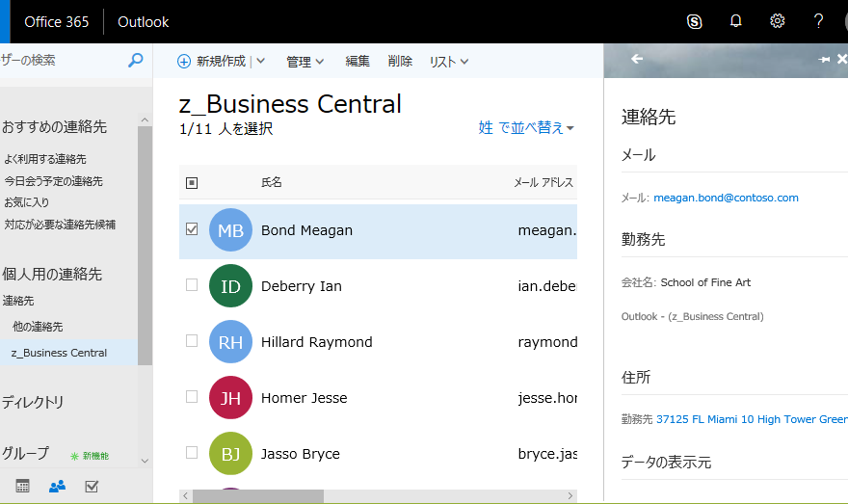
Task: Check the Hillard Raymond checkbox
Action: pyautogui.click(x=192, y=341)
